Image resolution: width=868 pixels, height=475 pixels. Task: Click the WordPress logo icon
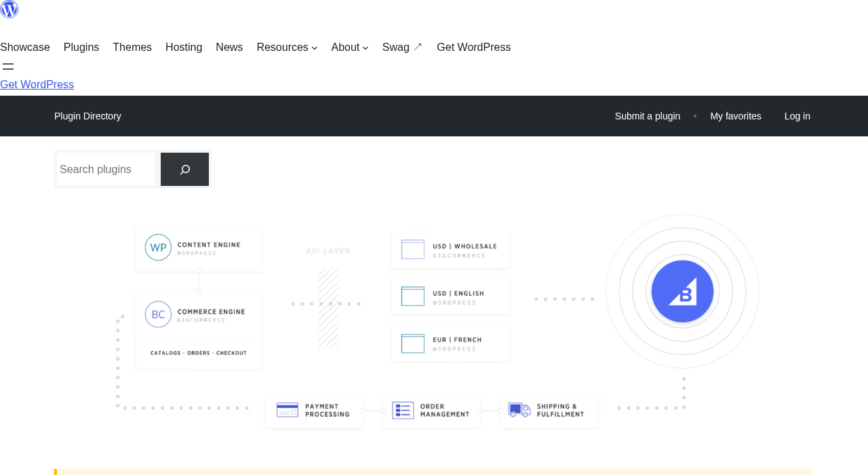[x=9, y=9]
